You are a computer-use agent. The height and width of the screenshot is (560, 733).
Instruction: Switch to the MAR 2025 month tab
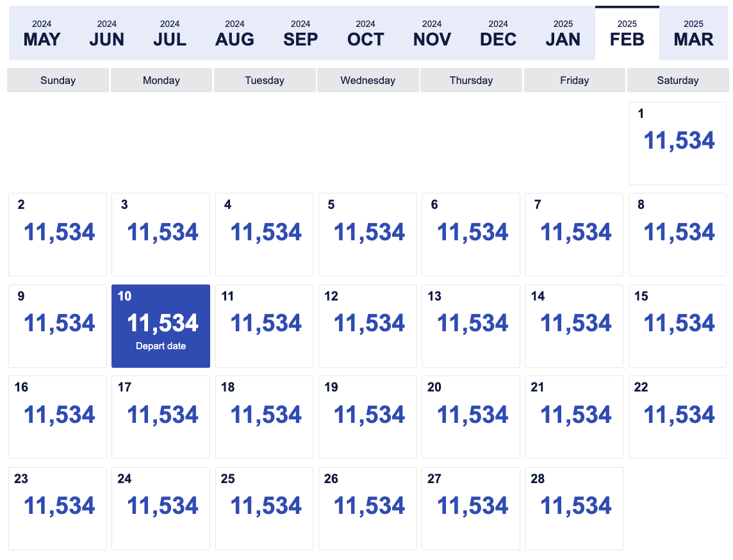click(x=693, y=33)
